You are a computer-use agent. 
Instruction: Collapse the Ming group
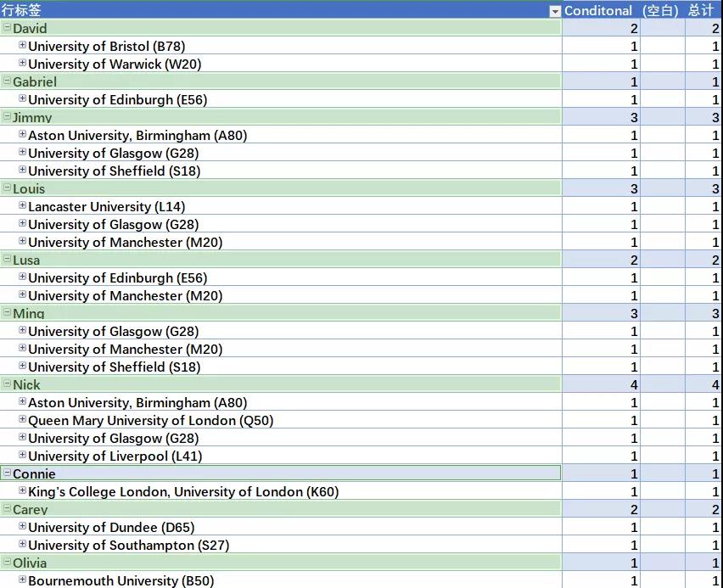[x=8, y=313]
